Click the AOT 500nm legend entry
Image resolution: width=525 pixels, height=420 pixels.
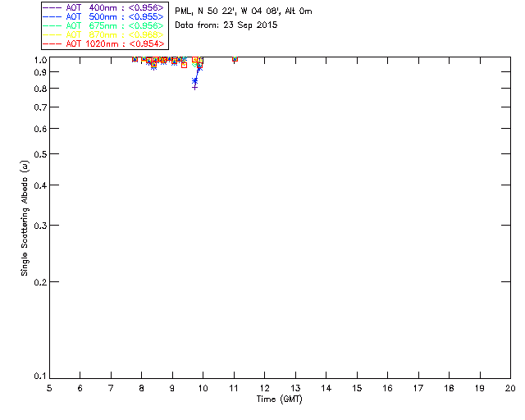(x=103, y=16)
